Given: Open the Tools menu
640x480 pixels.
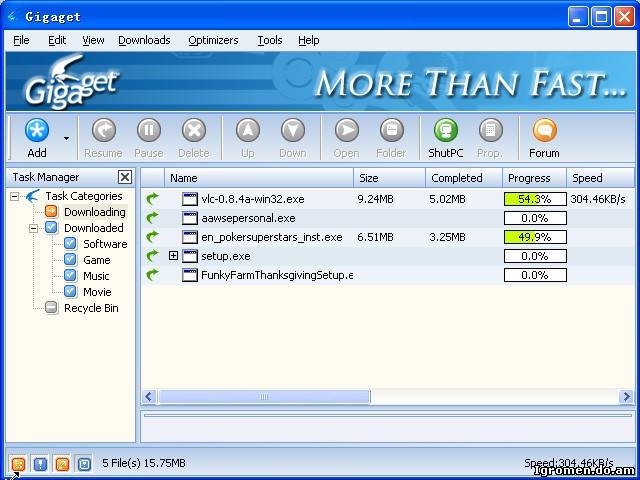Looking at the screenshot, I should pos(270,40).
